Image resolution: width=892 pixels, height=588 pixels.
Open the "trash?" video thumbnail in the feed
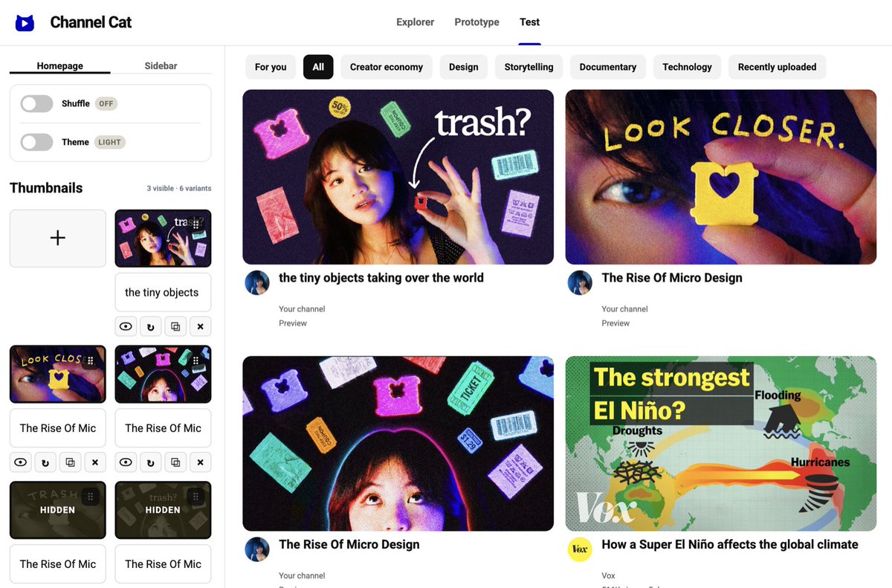click(x=398, y=177)
